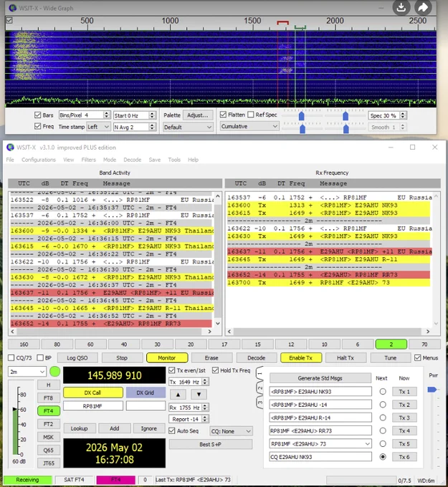The width and height of the screenshot is (448, 487).
Task: Select the Next radio button for Tx 4
Action: (x=383, y=431)
